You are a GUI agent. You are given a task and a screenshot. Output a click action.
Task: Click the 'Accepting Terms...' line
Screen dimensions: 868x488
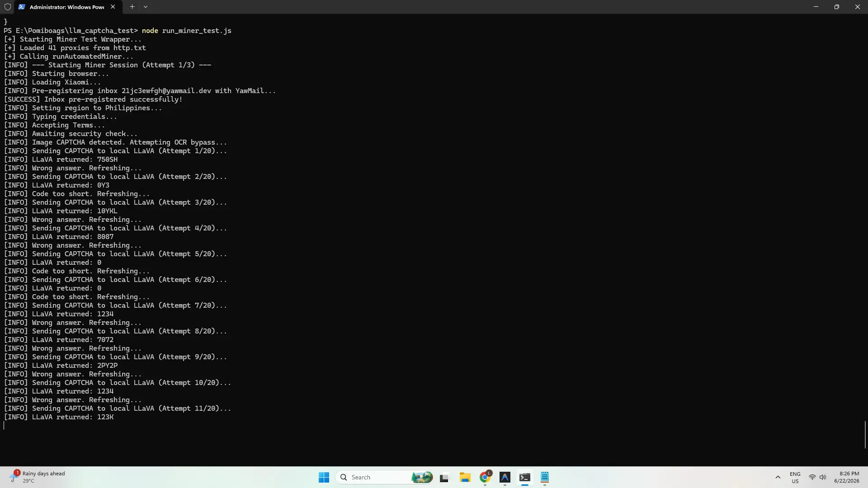54,125
